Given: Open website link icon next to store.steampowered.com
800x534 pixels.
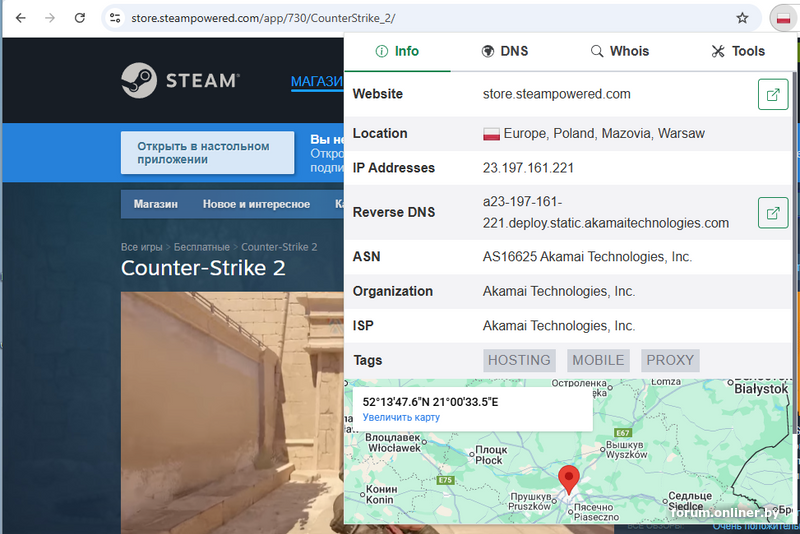Looking at the screenshot, I should point(773,94).
